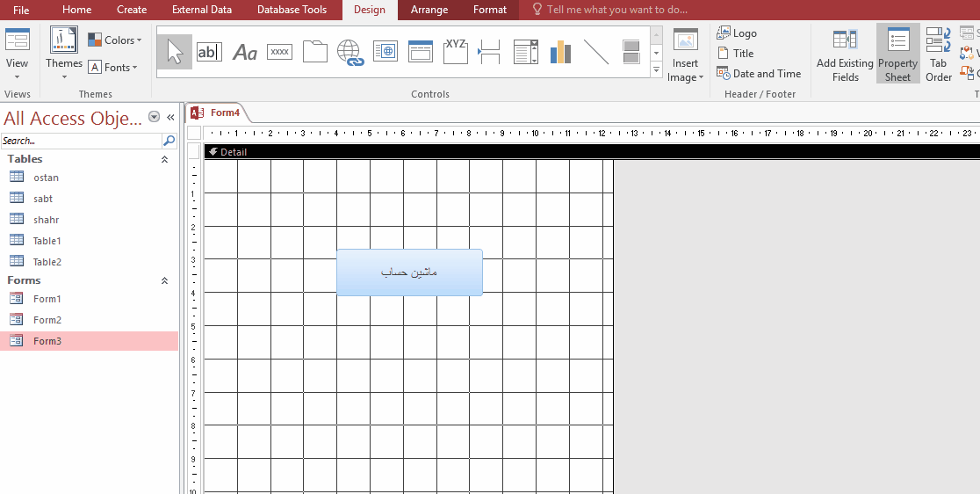Click the Detail section bar
The height and width of the screenshot is (494, 980).
point(592,152)
